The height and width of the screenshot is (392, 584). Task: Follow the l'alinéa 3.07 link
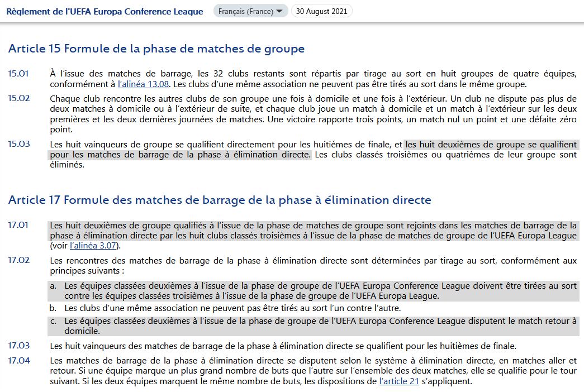coord(93,246)
